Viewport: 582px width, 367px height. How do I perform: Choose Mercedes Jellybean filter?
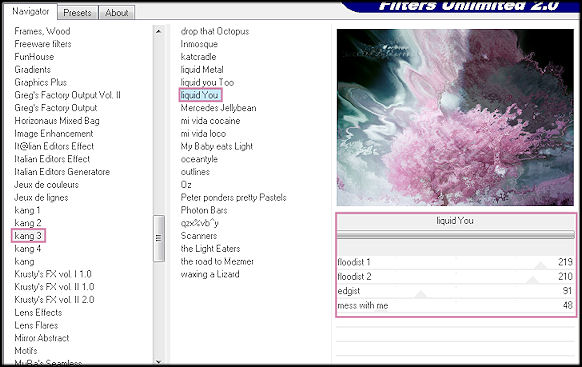point(218,108)
